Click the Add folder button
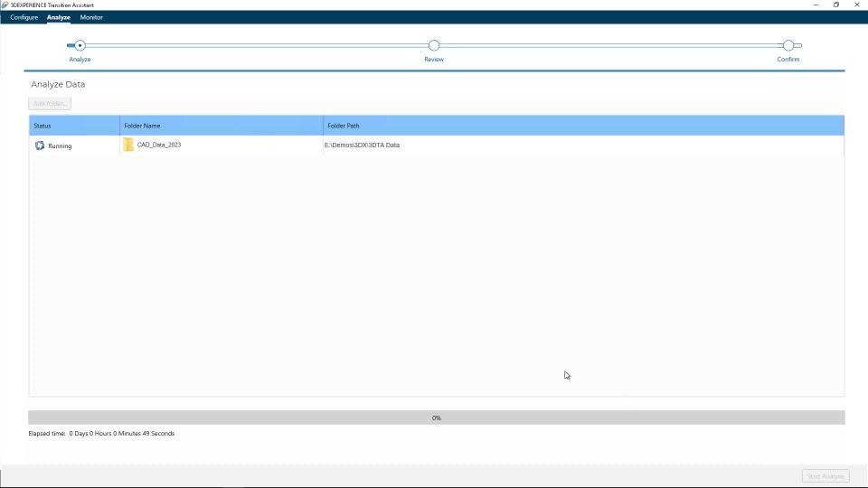The width and height of the screenshot is (868, 488). pos(50,103)
